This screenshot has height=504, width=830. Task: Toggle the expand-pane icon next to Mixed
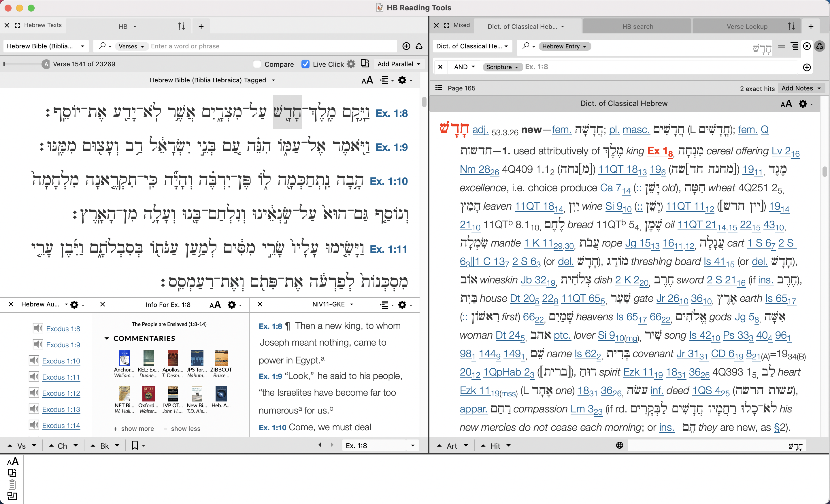coord(446,25)
